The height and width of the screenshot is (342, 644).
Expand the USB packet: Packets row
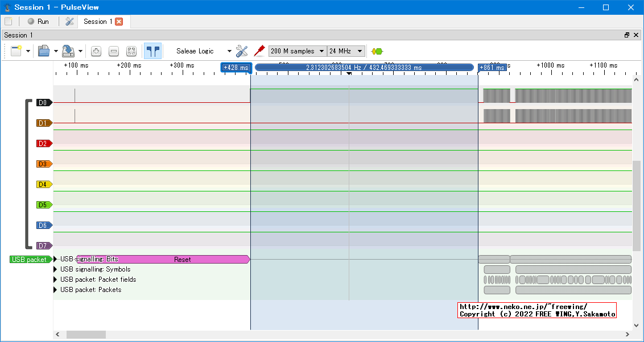pyautogui.click(x=56, y=290)
